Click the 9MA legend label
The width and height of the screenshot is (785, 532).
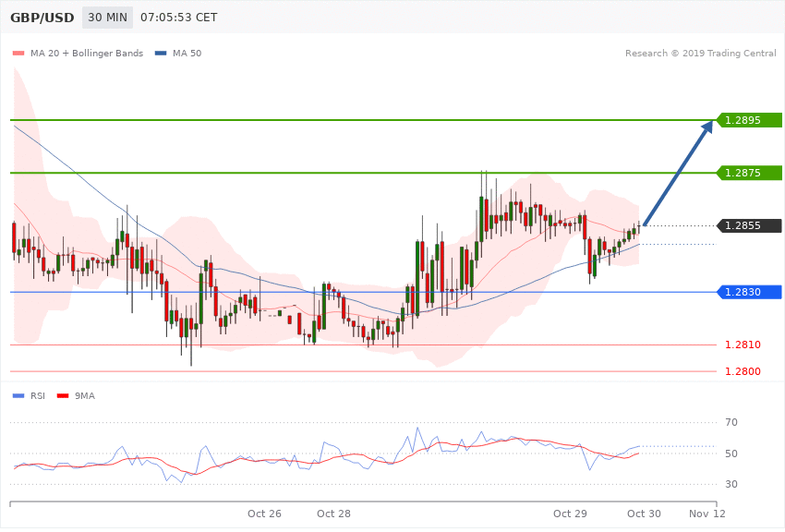point(85,396)
